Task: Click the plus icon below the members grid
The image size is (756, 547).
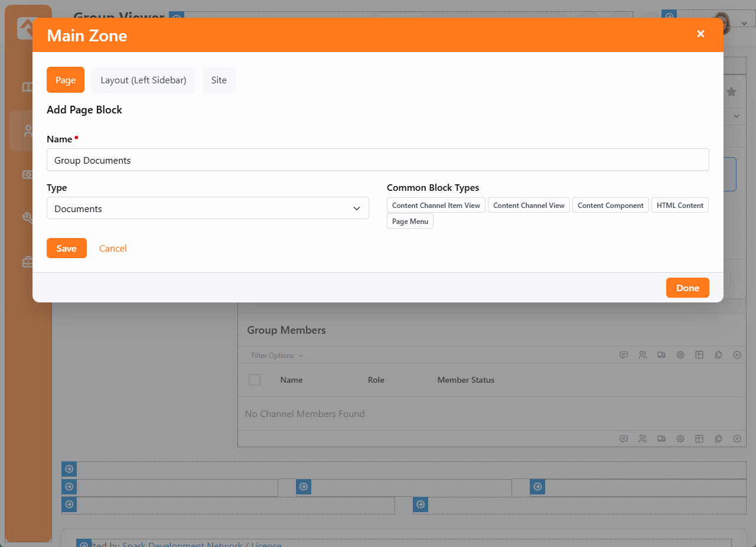Action: 737,439
